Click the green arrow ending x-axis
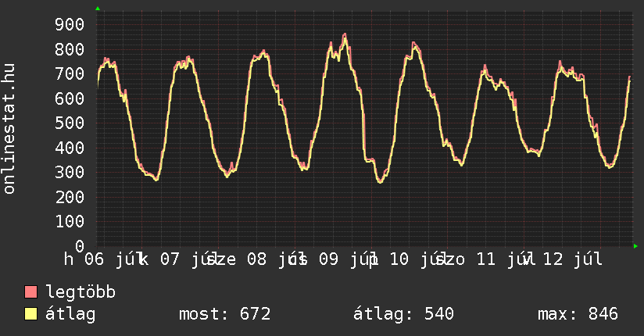 635,246
